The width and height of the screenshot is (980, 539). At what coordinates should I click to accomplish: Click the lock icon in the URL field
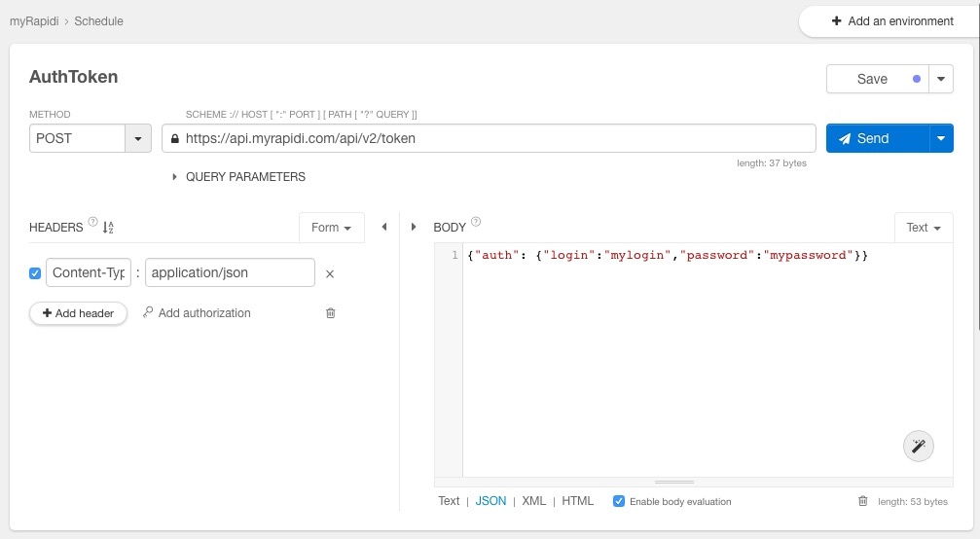(175, 139)
